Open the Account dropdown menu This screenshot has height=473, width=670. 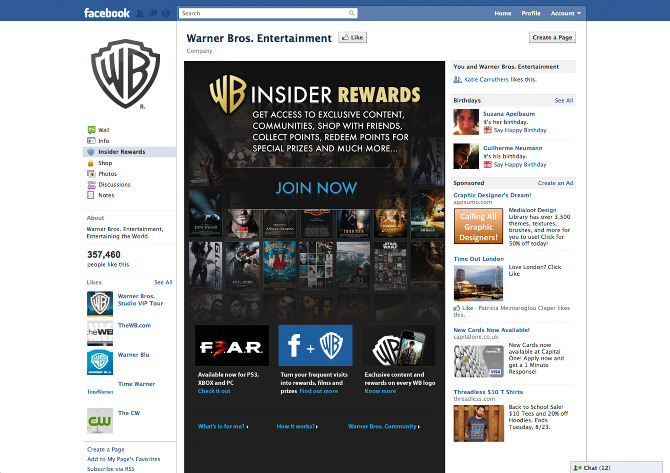tap(565, 13)
